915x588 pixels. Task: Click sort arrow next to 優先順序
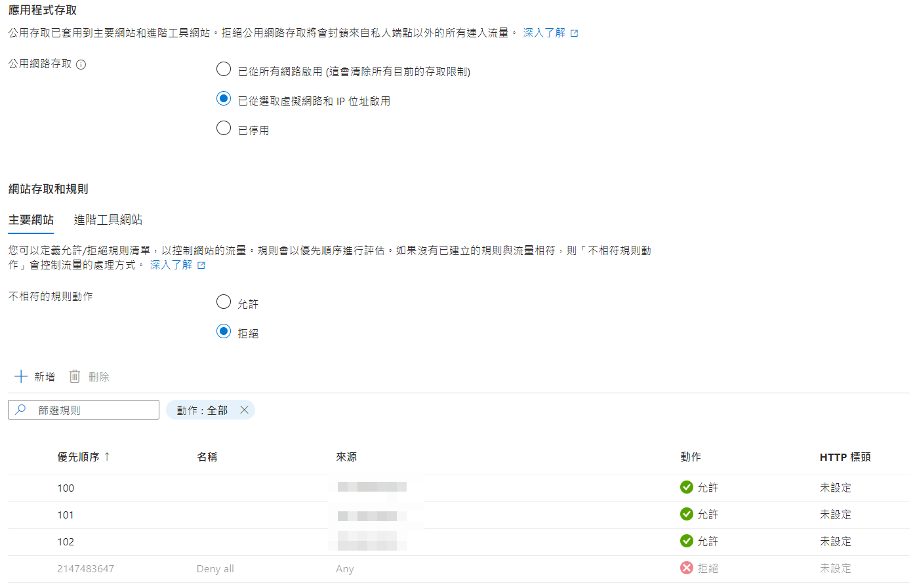tap(107, 456)
